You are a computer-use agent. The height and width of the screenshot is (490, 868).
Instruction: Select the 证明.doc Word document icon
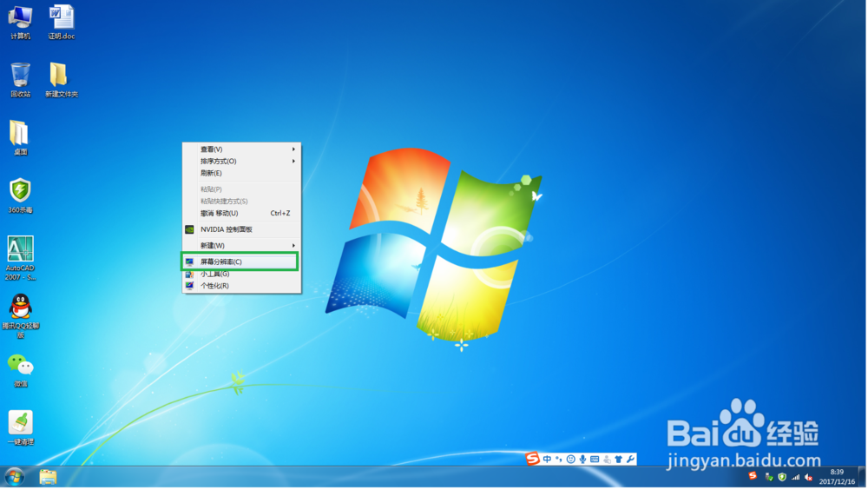(x=61, y=23)
